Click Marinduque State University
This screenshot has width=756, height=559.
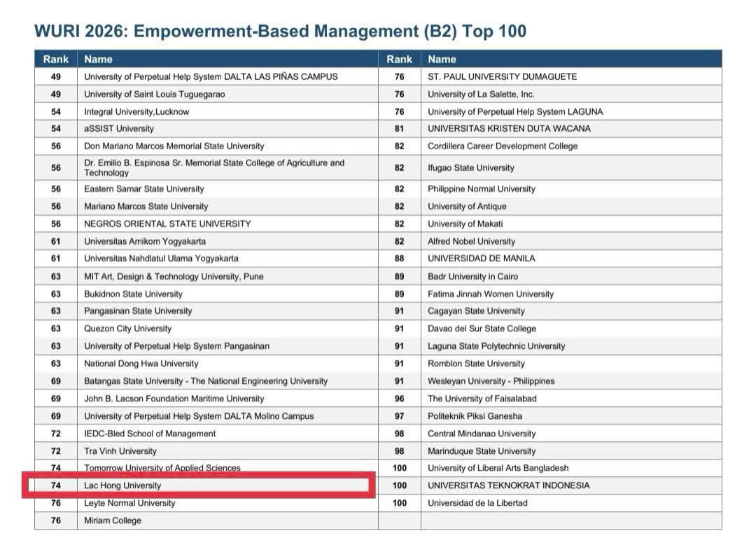coord(482,451)
